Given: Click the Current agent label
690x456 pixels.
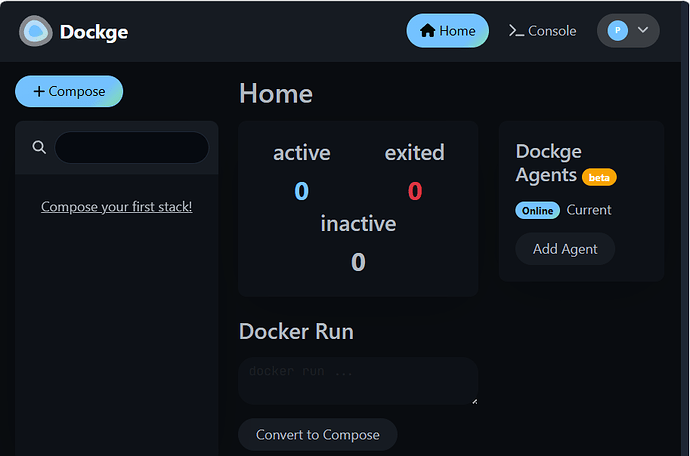Looking at the screenshot, I should 589,210.
